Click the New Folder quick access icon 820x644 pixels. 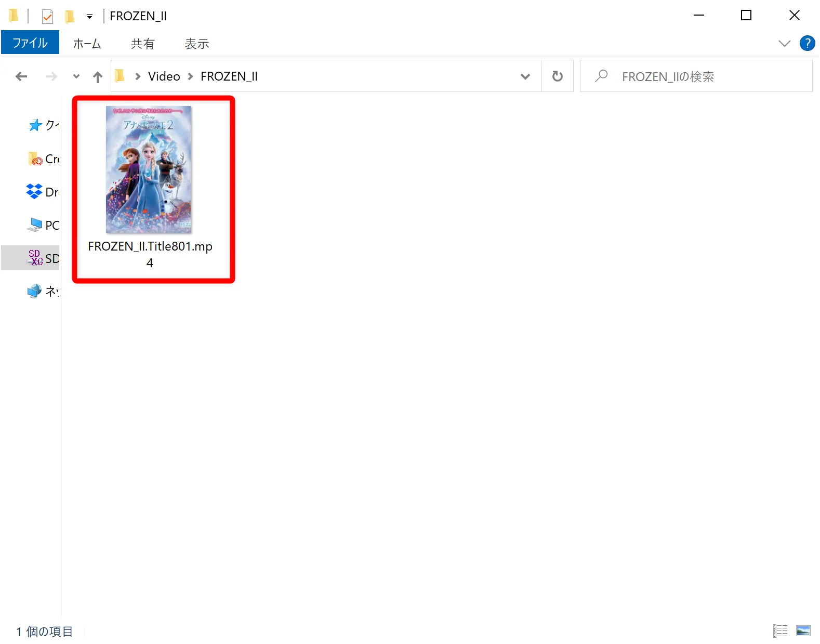pos(69,17)
